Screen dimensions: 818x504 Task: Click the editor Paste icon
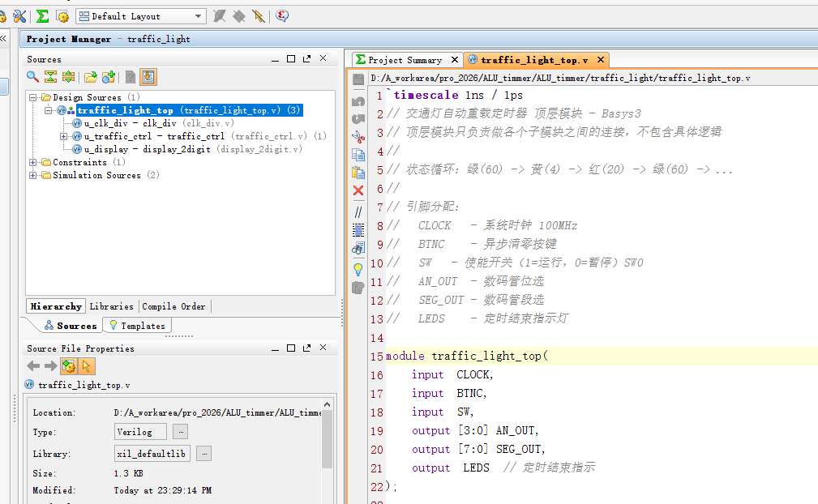pyautogui.click(x=358, y=173)
